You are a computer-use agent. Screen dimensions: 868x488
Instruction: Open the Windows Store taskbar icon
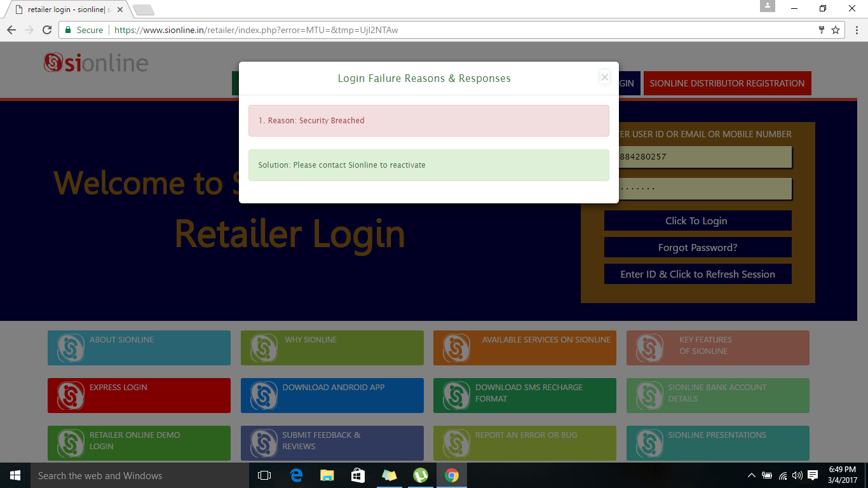click(358, 475)
